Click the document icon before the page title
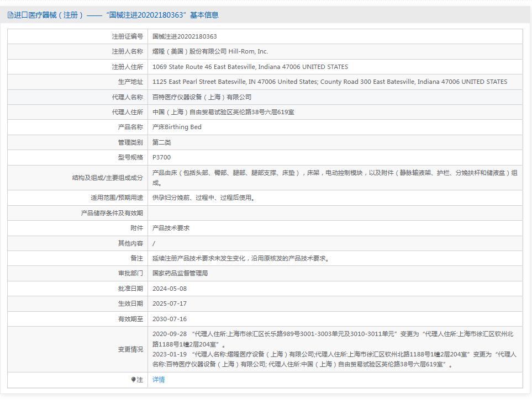This screenshot has height=405, width=532. pyautogui.click(x=9, y=15)
